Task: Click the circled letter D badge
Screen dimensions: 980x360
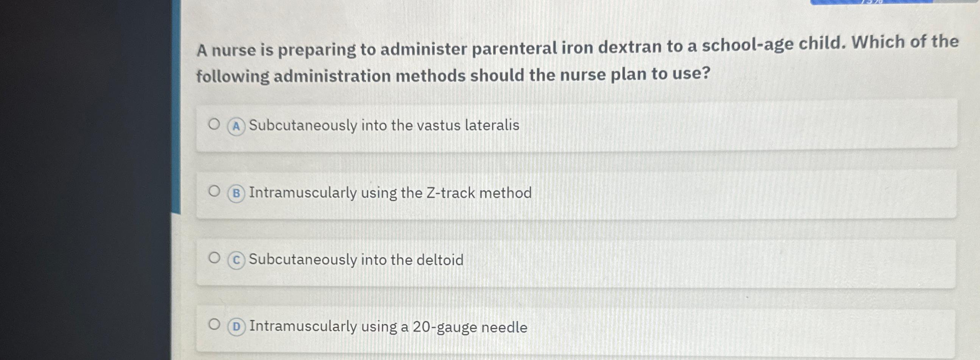Action: (236, 326)
